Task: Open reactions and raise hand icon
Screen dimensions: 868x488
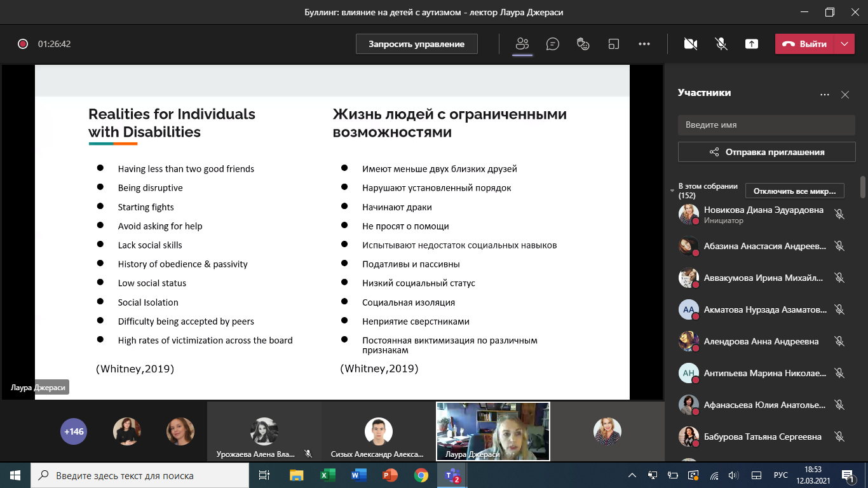Action: pyautogui.click(x=583, y=44)
